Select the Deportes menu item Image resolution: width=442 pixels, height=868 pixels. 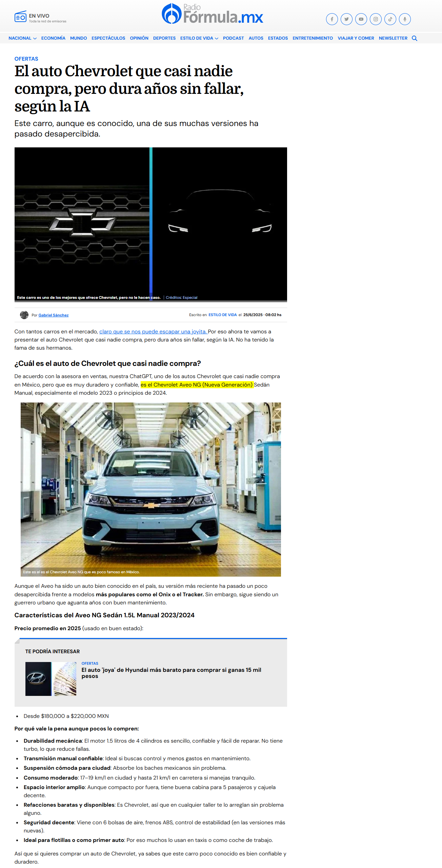[x=164, y=38]
